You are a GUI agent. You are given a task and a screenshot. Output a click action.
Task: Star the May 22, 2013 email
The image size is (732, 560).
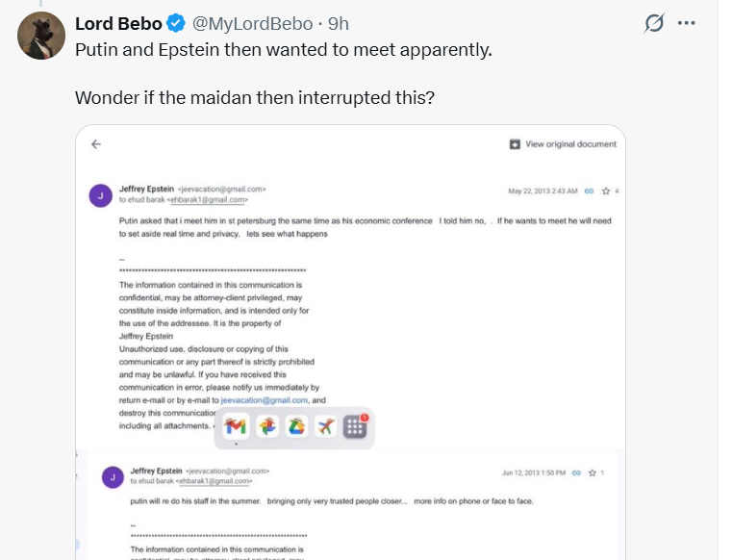click(x=606, y=191)
